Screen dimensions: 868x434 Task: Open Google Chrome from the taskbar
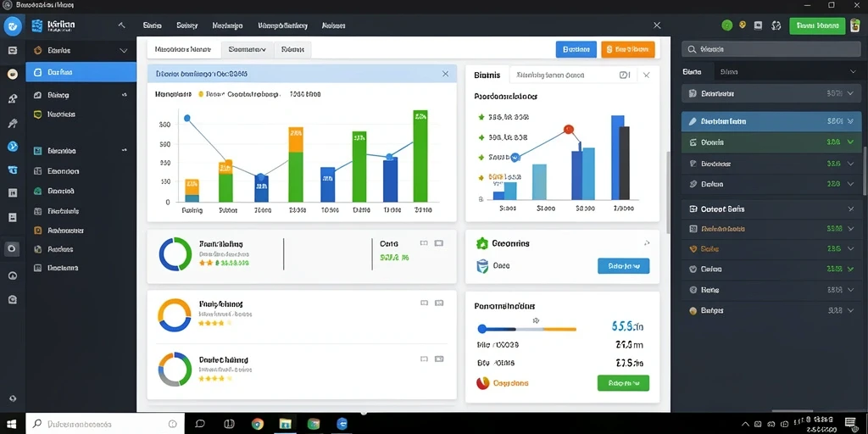(x=258, y=424)
